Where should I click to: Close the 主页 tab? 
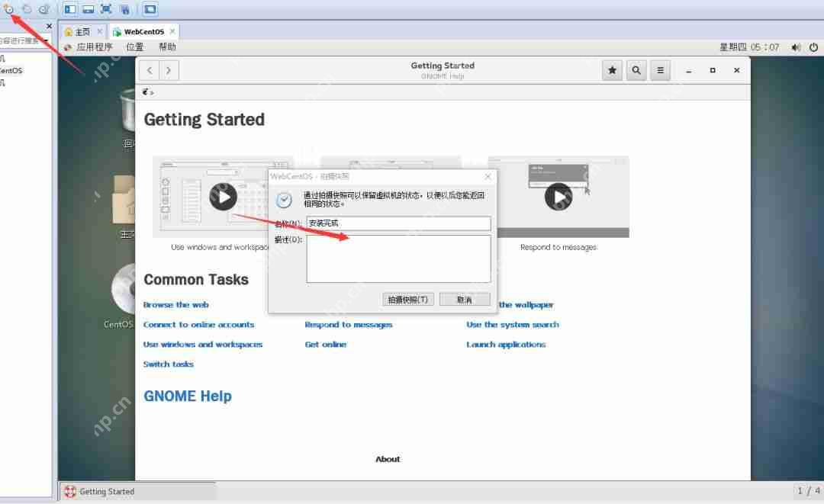[100, 31]
